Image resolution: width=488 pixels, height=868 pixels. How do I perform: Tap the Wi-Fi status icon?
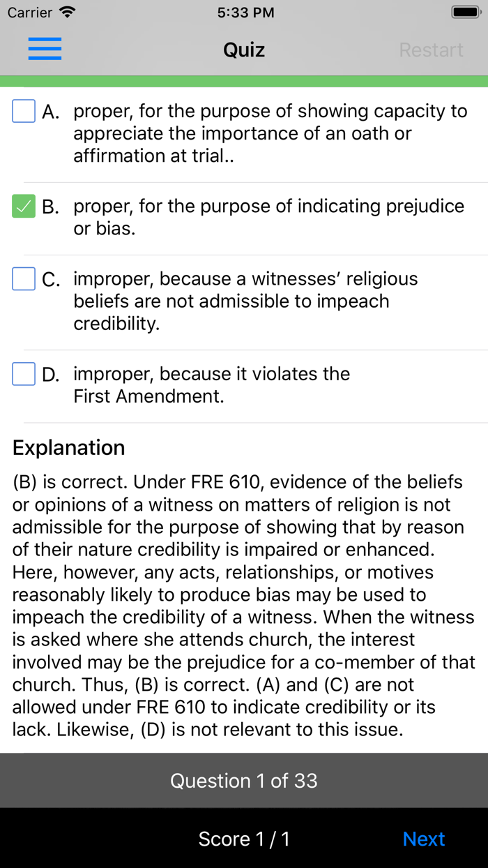click(x=66, y=12)
